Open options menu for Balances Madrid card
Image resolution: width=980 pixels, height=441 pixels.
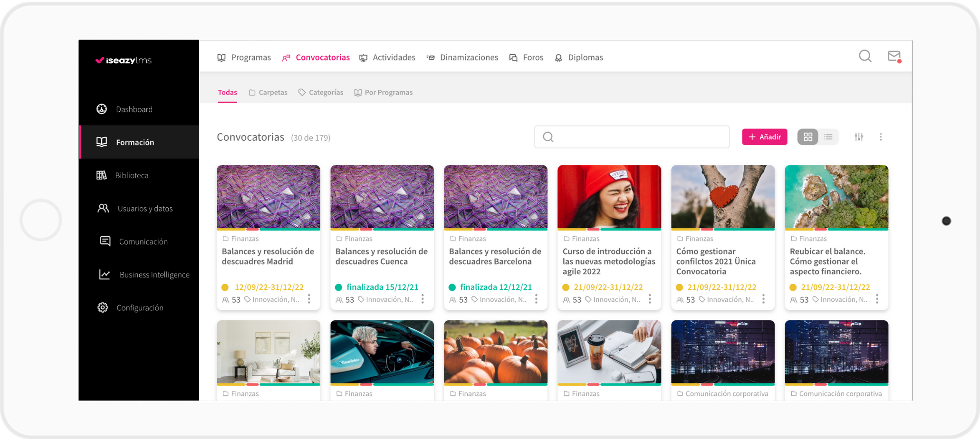click(309, 299)
